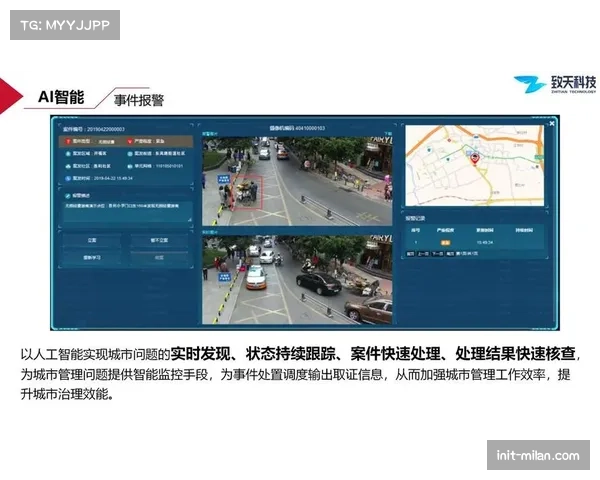Click the alarm description pencil icon
This screenshot has height=480, width=600.
tap(68, 196)
